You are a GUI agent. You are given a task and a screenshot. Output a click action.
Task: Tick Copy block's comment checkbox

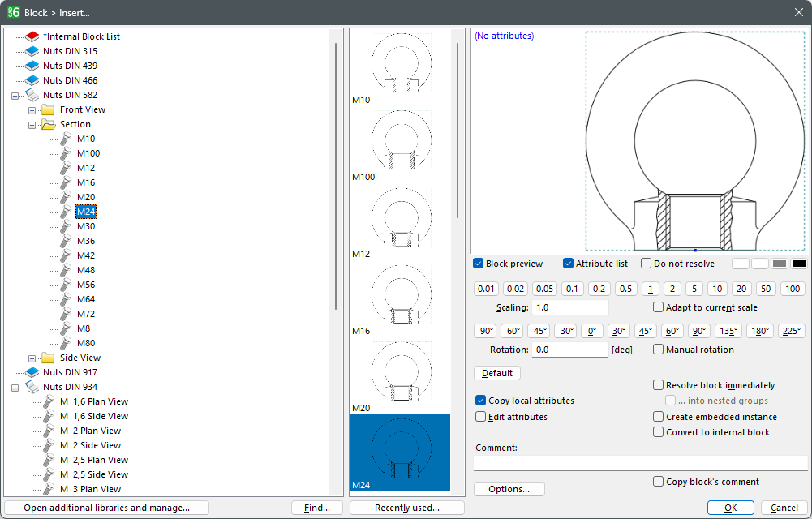[x=658, y=482]
